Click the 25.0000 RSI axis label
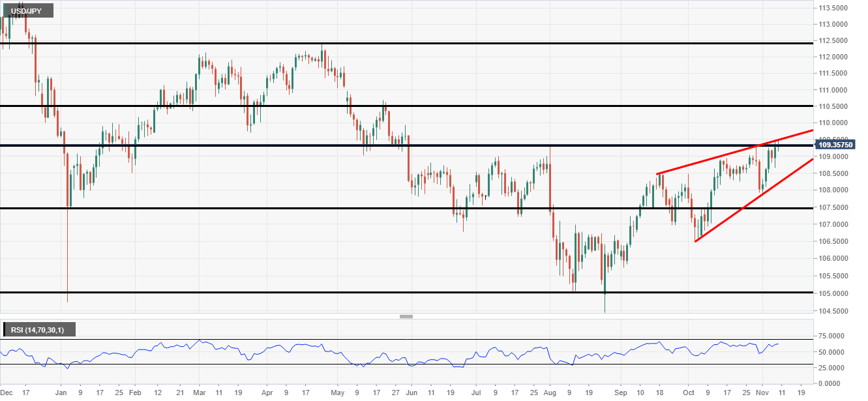Viewport: 868px width, 401px height. pos(831,368)
